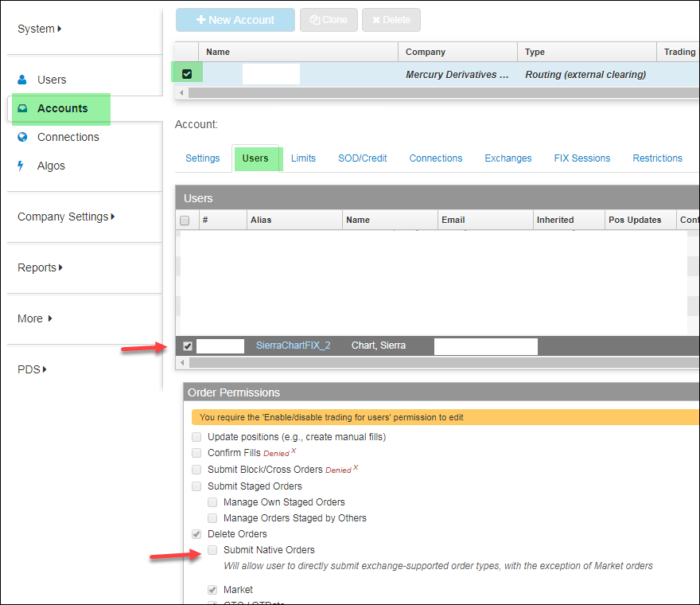Viewport: 700px width, 605px height.
Task: Toggle select-all checkbox in Users table header
Action: [185, 221]
